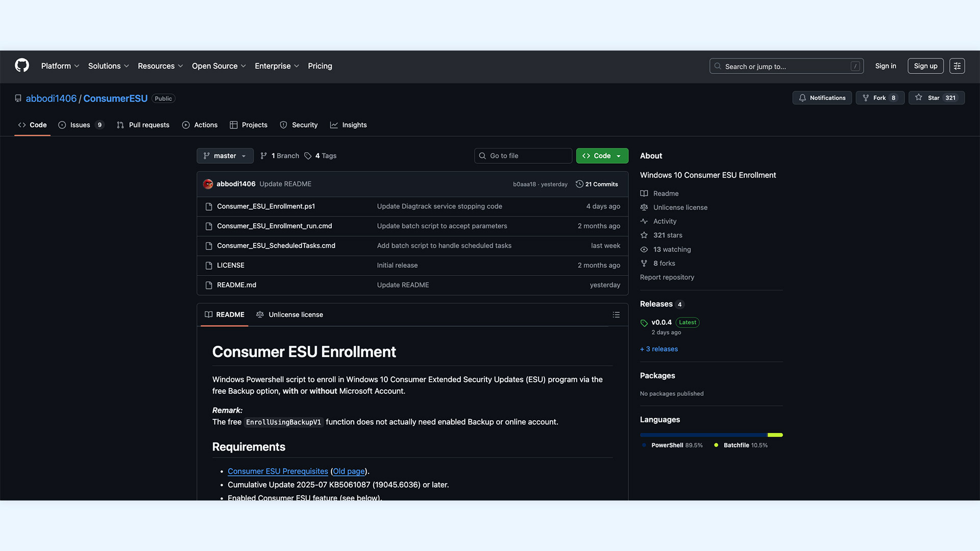
Task: Expand the Open Source menu
Action: tap(218, 66)
